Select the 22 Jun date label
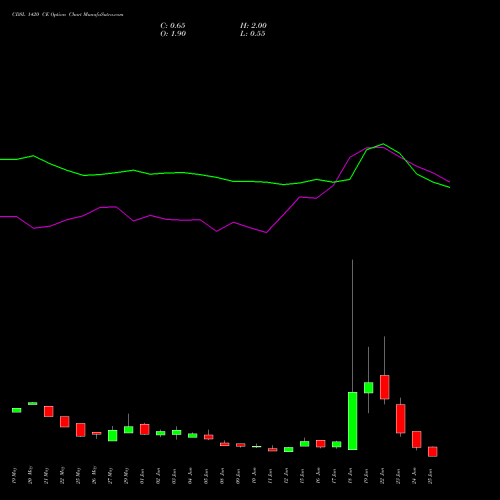This screenshot has height=500, width=500. pyautogui.click(x=382, y=476)
